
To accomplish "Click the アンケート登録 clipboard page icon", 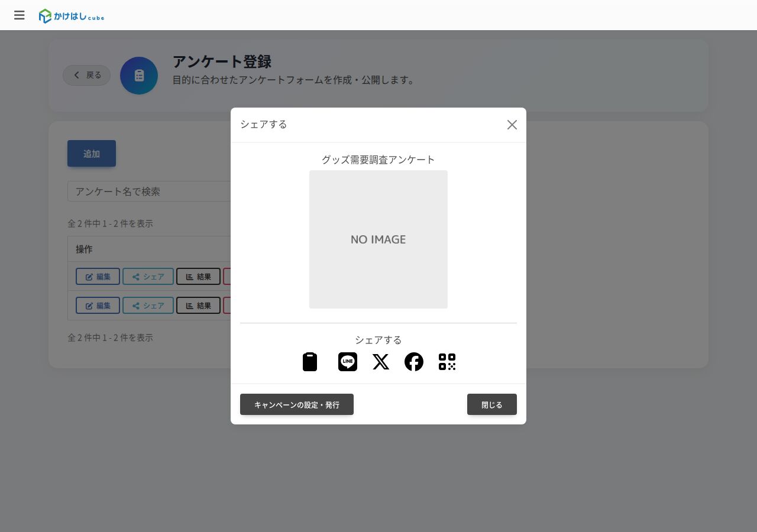I will click(139, 76).
